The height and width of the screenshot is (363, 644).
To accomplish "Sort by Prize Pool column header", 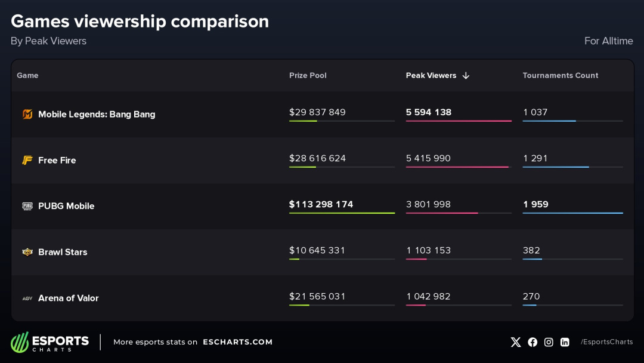I will (308, 76).
